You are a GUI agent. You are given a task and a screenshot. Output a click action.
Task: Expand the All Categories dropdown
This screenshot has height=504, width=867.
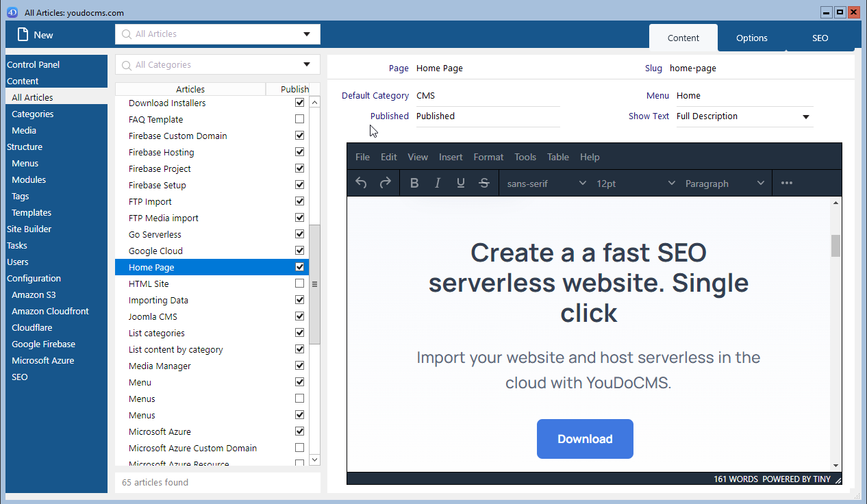pos(307,64)
